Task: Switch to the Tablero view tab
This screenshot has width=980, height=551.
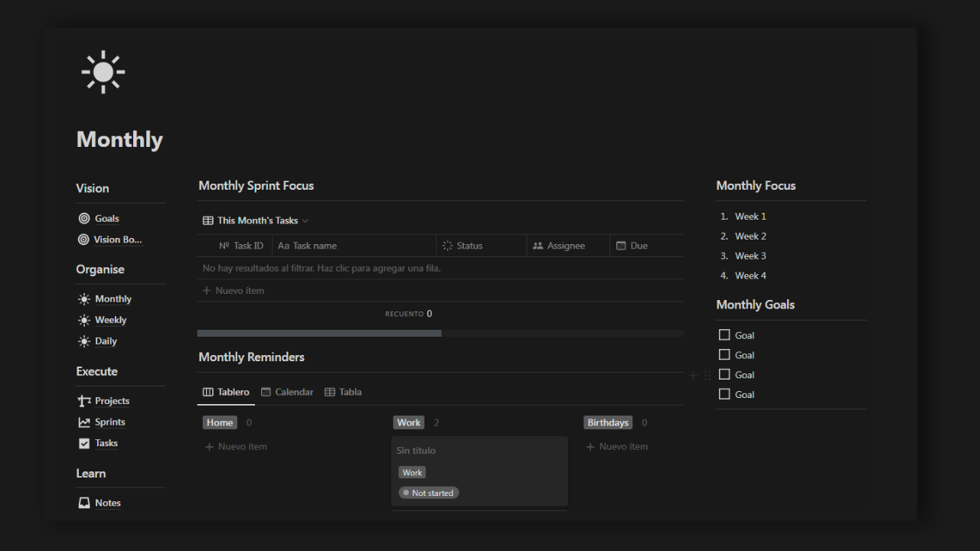Action: click(x=226, y=392)
